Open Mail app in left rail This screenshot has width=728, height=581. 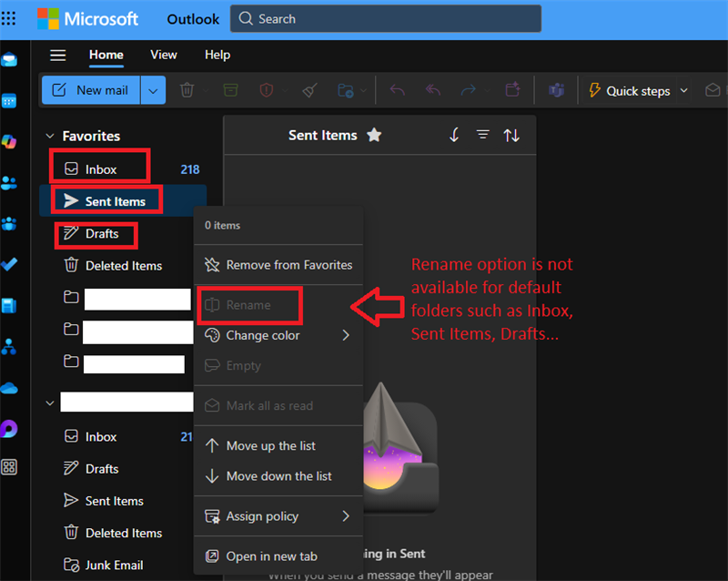(9, 60)
